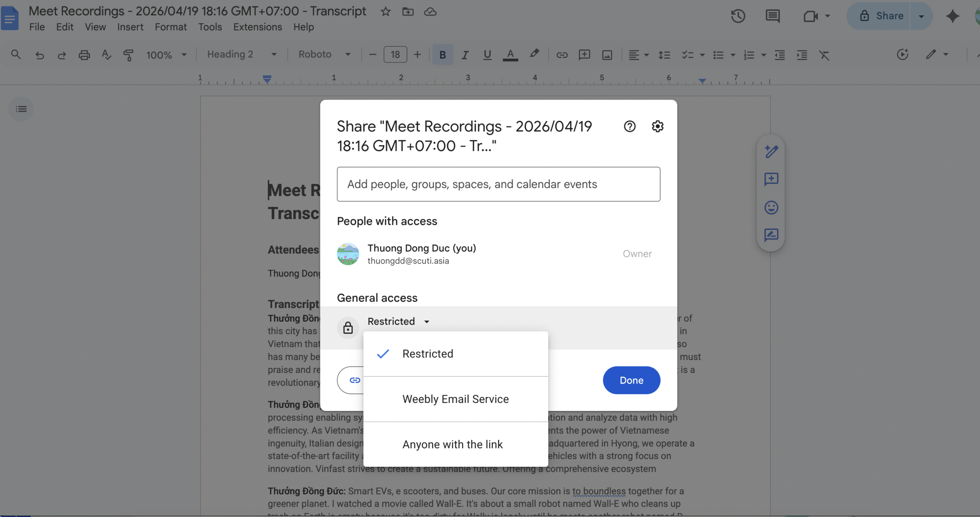This screenshot has width=980, height=517.
Task: Click the Done button
Action: [x=631, y=380]
